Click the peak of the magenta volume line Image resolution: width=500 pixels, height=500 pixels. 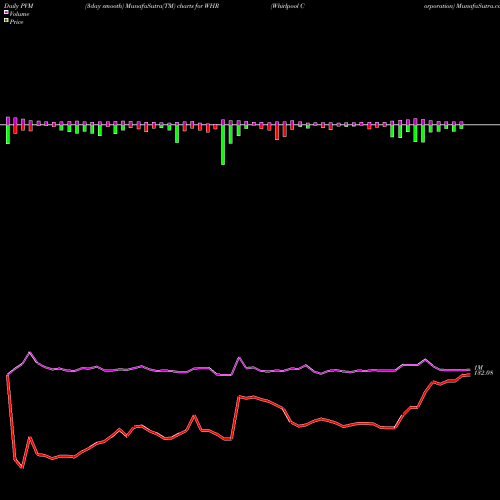click(x=30, y=352)
